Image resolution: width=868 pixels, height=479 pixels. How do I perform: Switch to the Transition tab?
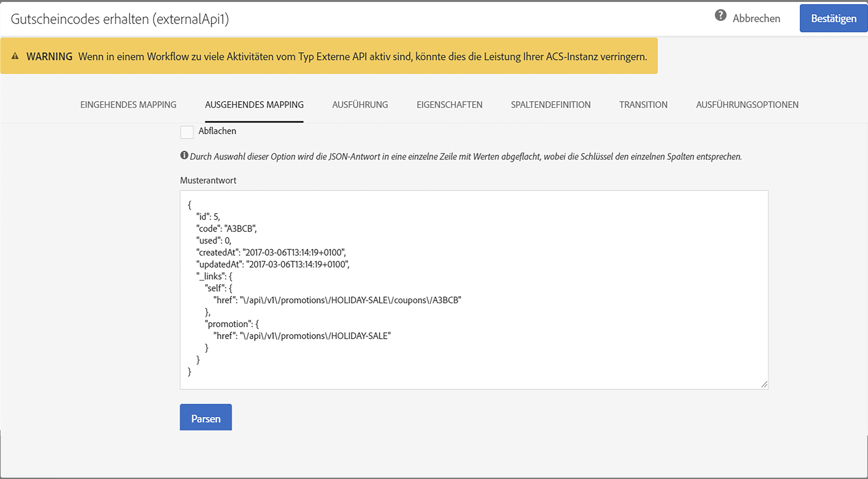[643, 105]
